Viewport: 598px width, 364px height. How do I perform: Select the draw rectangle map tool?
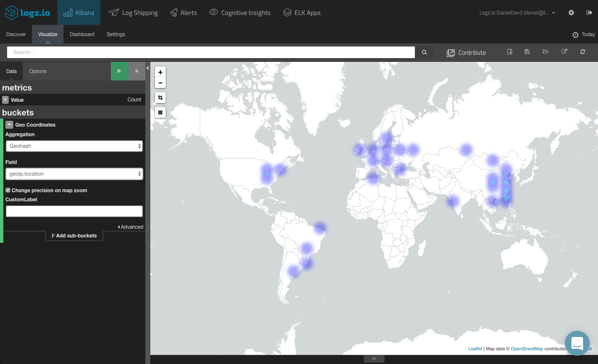[160, 112]
